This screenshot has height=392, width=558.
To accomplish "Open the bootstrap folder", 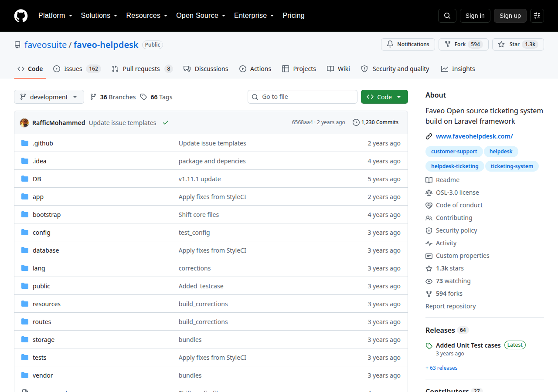I will (x=47, y=215).
